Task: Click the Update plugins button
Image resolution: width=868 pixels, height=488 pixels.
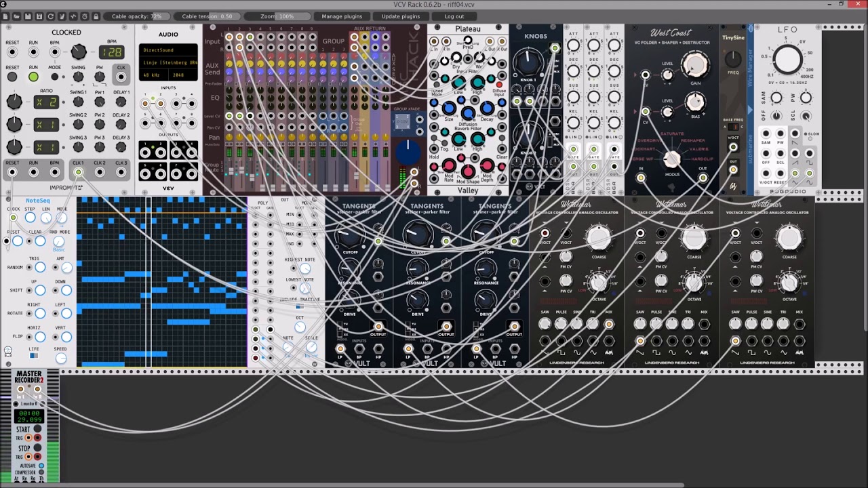Action: click(400, 16)
